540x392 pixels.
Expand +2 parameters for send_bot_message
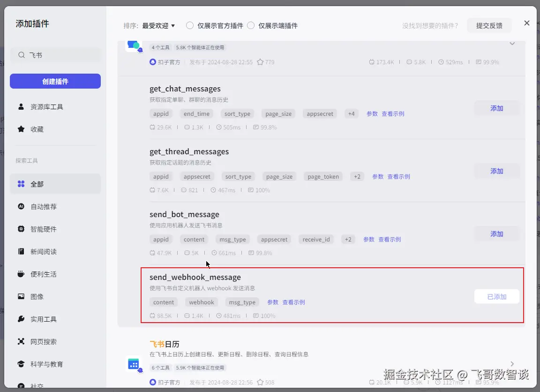348,240
